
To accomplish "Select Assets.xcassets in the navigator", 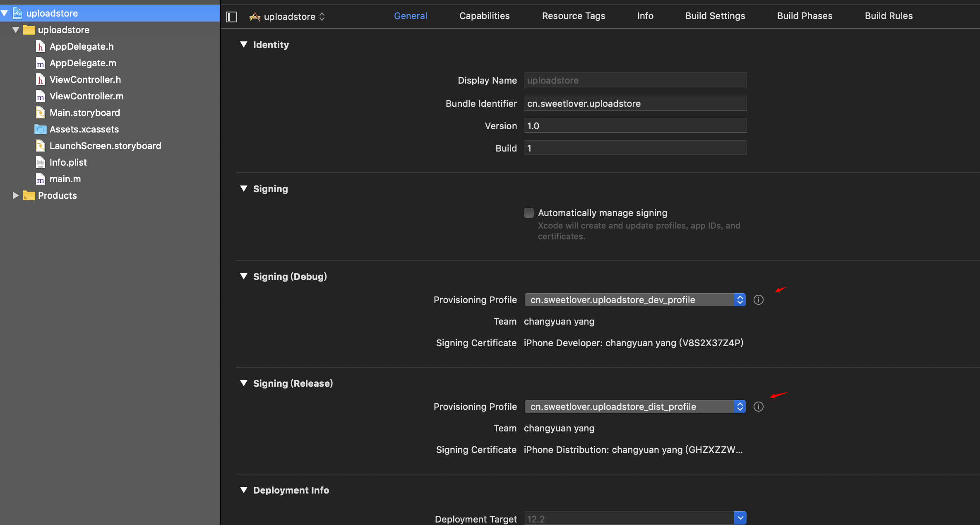I will click(110, 129).
